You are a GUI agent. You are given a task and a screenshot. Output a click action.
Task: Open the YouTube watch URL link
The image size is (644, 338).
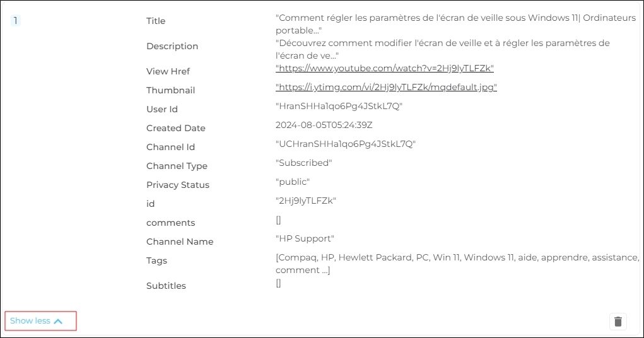pyautogui.click(x=384, y=68)
